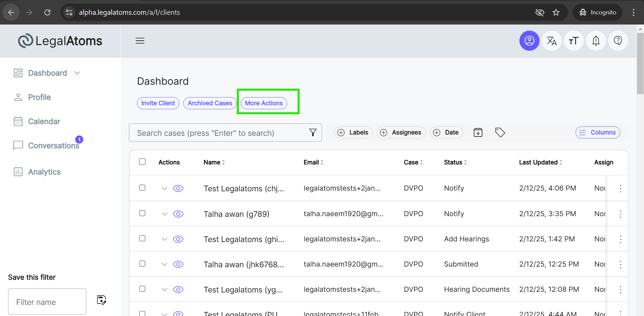The width and height of the screenshot is (644, 316).
Task: Select checkbox for Talha awan (jhk6768...) row
Action: 142,264
